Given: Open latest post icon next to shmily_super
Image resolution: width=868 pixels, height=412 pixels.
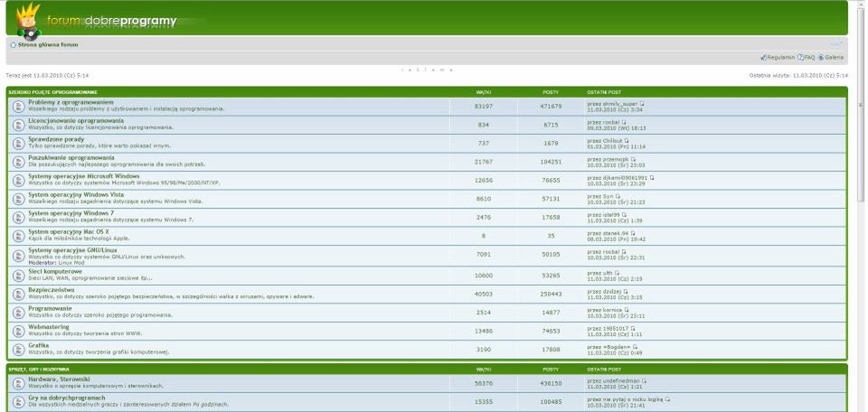Looking at the screenshot, I should tap(642, 103).
